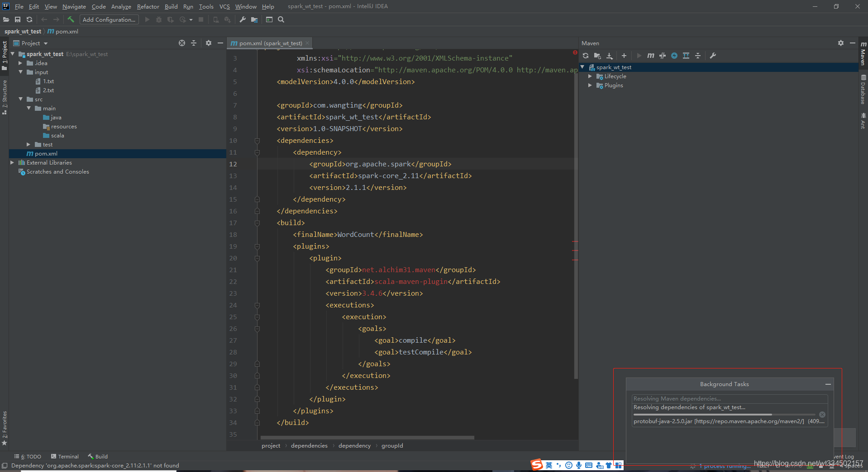The width and height of the screenshot is (868, 472).
Task: Collapse the input folder node
Action: (x=20, y=72)
